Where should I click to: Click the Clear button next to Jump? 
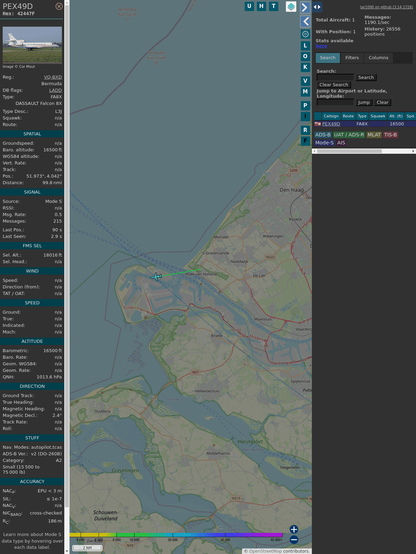(x=382, y=102)
